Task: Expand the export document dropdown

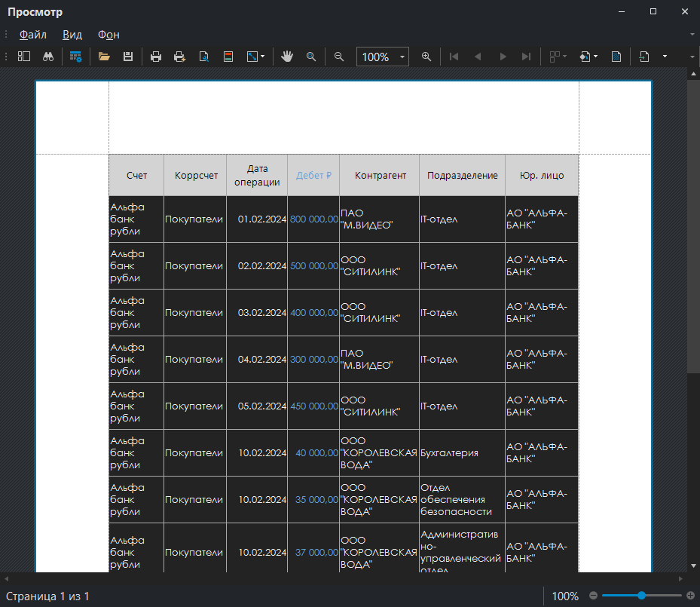Action: pos(596,57)
